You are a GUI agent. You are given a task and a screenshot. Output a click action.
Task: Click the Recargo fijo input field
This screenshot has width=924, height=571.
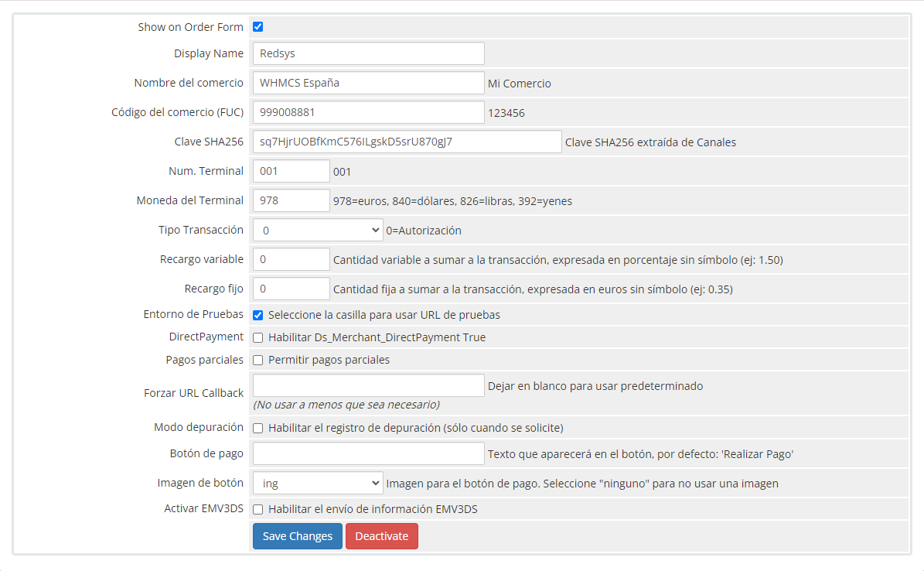(292, 289)
